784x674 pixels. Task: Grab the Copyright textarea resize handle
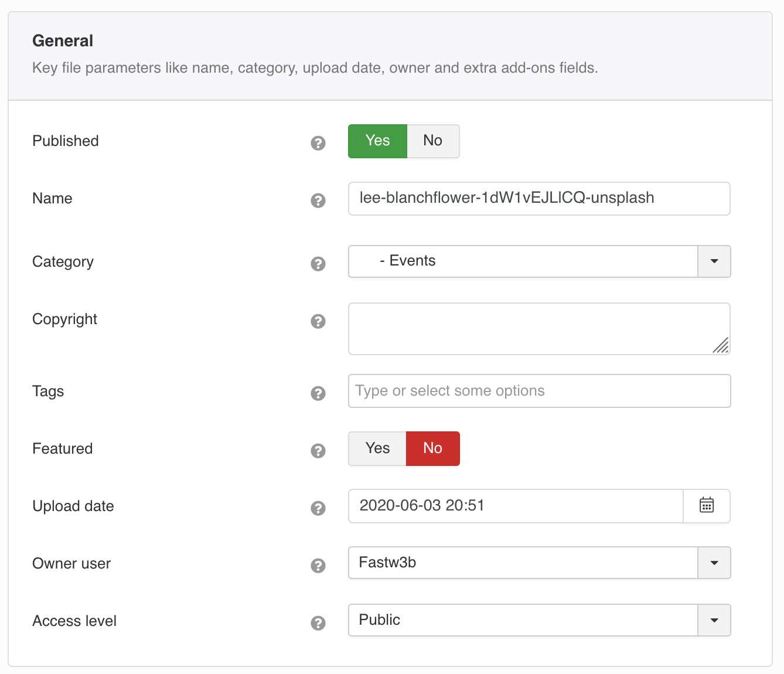721,345
